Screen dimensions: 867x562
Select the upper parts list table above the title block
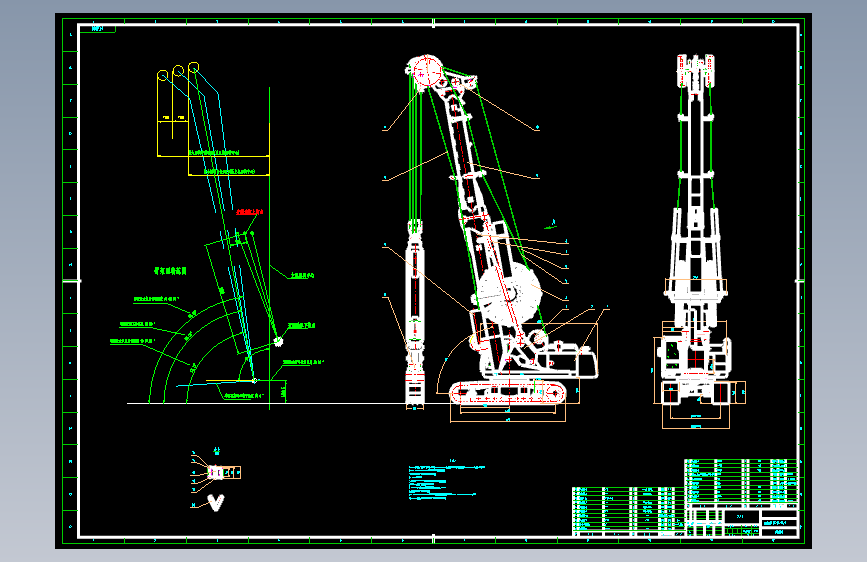741,481
